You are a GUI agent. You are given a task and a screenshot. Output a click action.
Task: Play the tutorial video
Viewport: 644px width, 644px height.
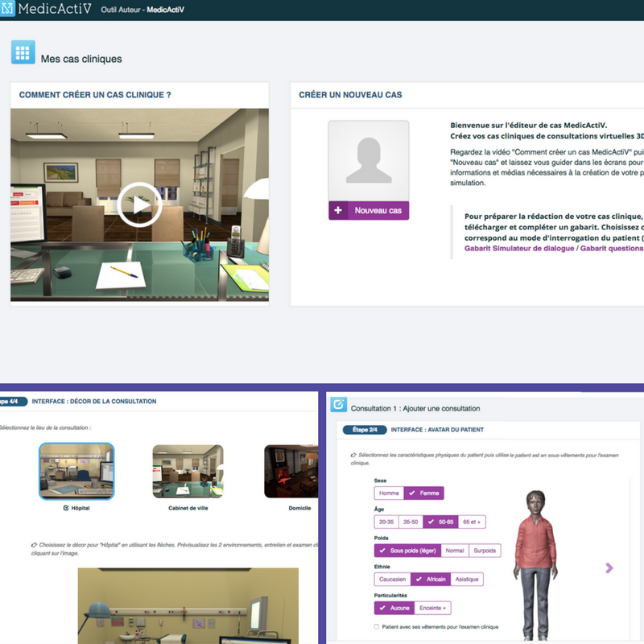pyautogui.click(x=140, y=205)
